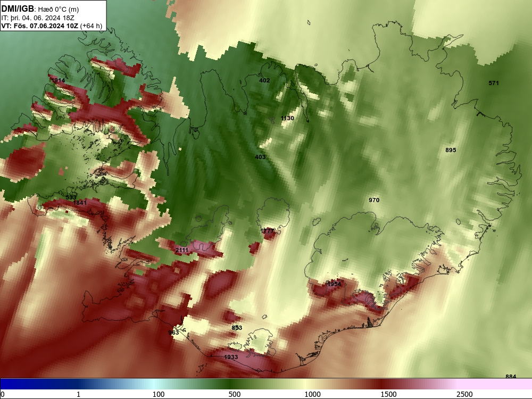The height and width of the screenshot is (399, 532).
Task: Click the legend label 100
Action: click(x=159, y=394)
